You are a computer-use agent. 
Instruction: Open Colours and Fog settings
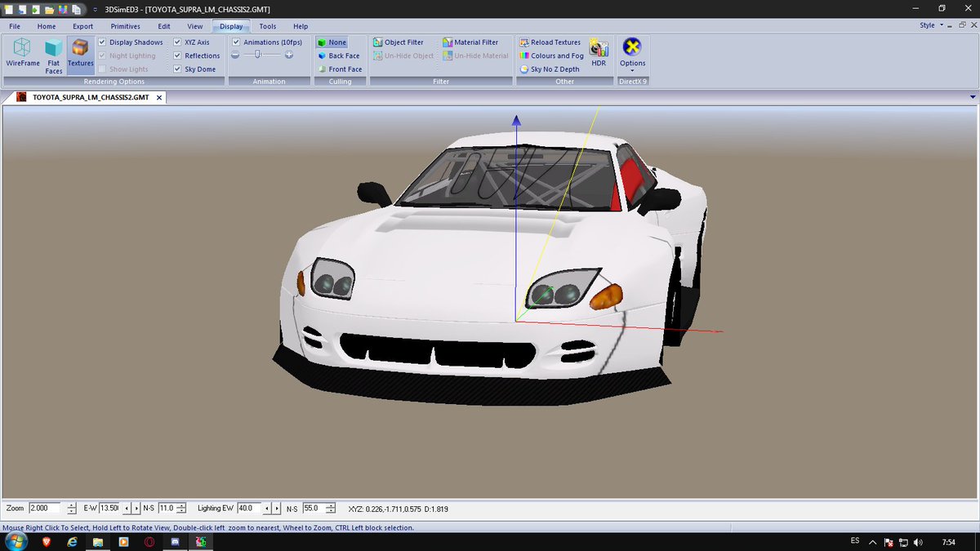[551, 56]
